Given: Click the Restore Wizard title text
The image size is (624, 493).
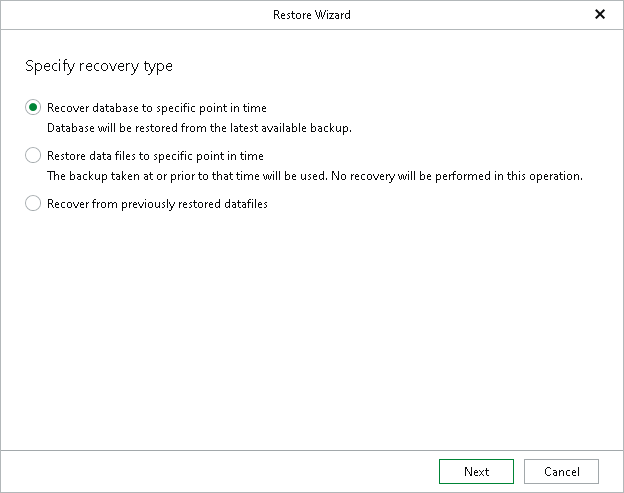Looking at the screenshot, I should (x=312, y=15).
